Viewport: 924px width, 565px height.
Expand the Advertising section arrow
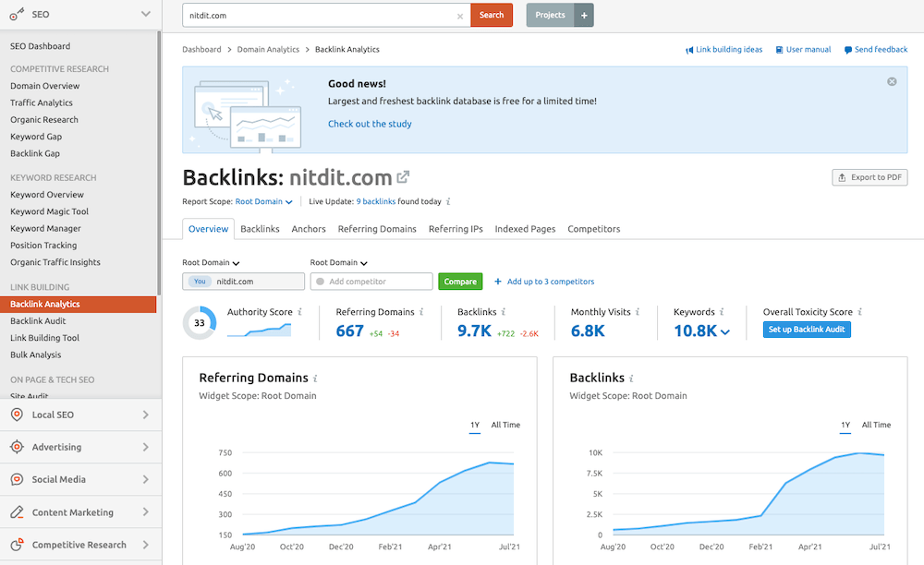pyautogui.click(x=146, y=447)
